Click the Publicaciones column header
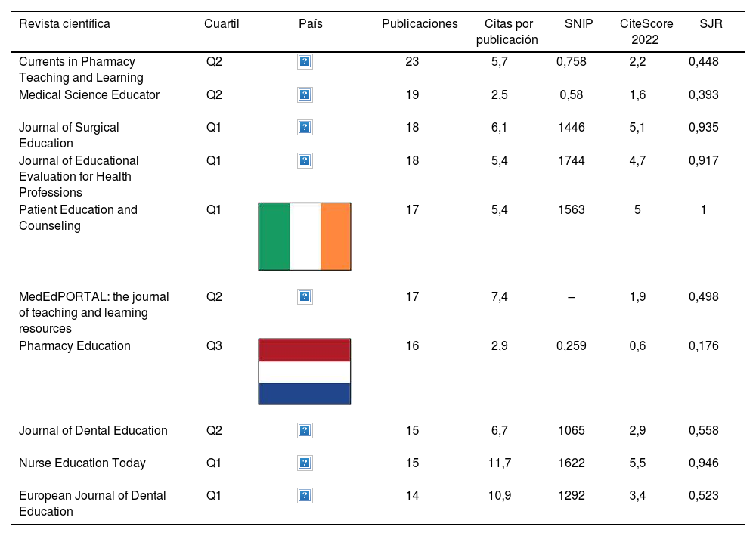This screenshot has height=536, width=756. point(420,23)
